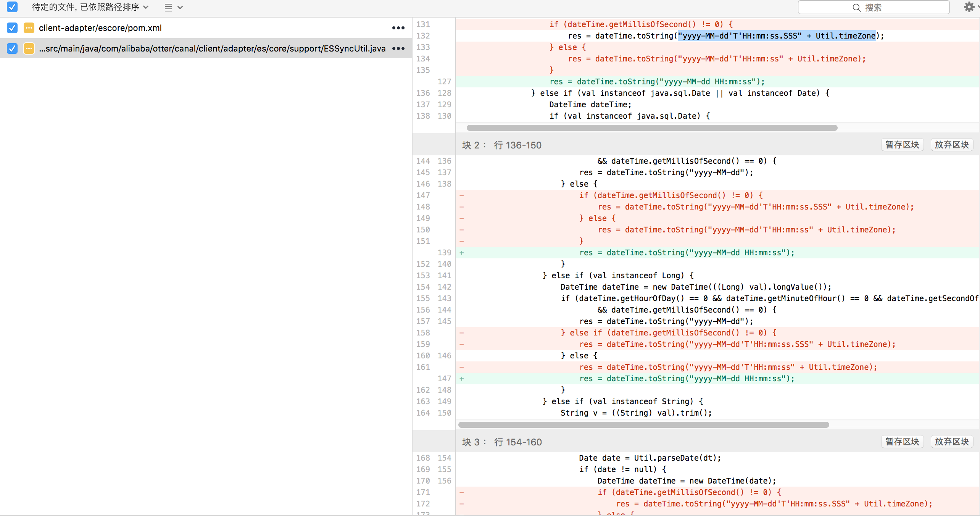Screen dimensions: 980x516
Task: Uncheck the checkbox next to ESSyncUtil.java
Action: [x=12, y=48]
